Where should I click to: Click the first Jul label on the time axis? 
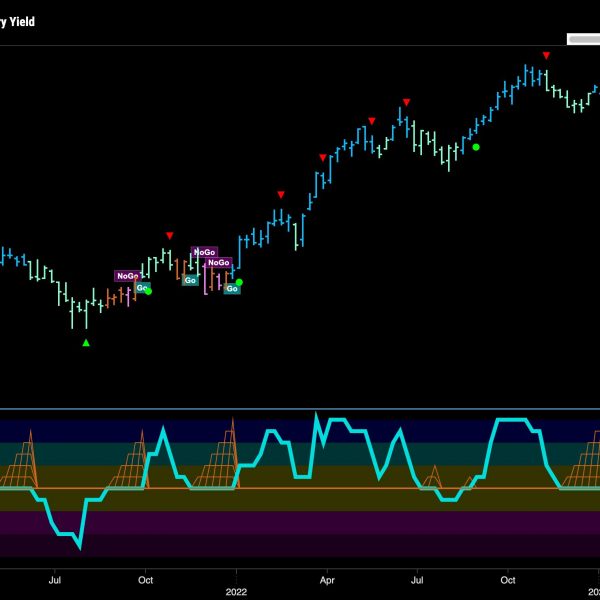[55, 580]
